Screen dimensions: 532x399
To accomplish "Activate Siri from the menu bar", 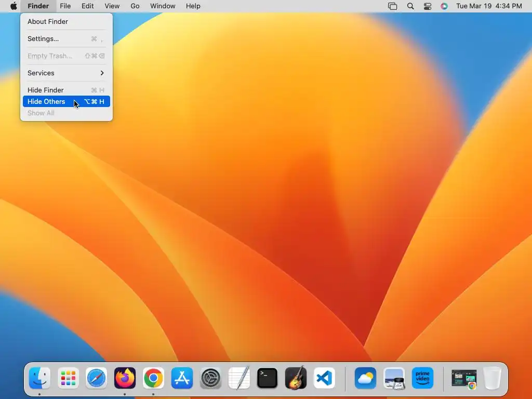I will point(444,6).
